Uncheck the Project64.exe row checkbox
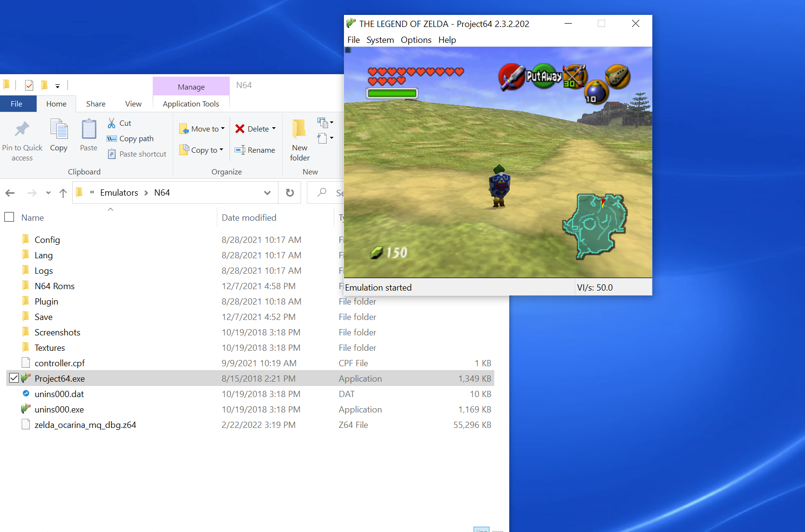This screenshot has width=805, height=532. 14,378
